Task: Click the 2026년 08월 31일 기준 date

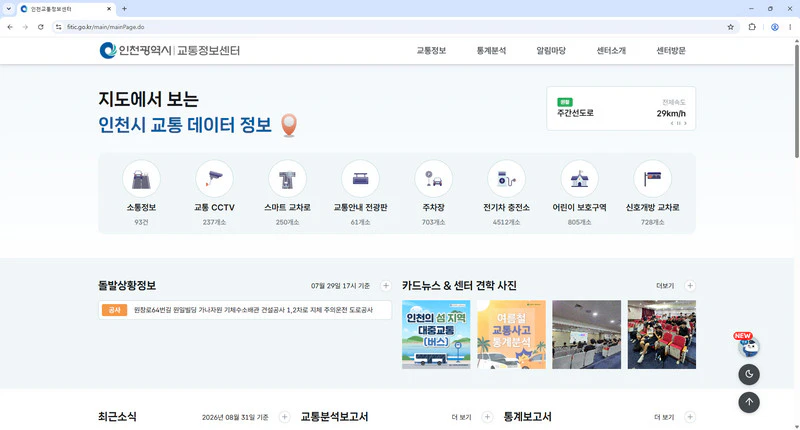Action: [235, 417]
